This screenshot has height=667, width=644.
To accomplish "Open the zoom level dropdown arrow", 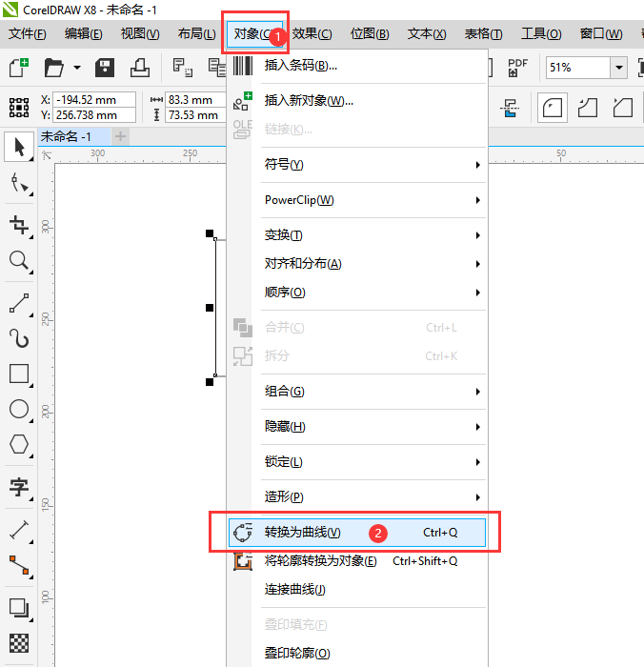I will (619, 68).
